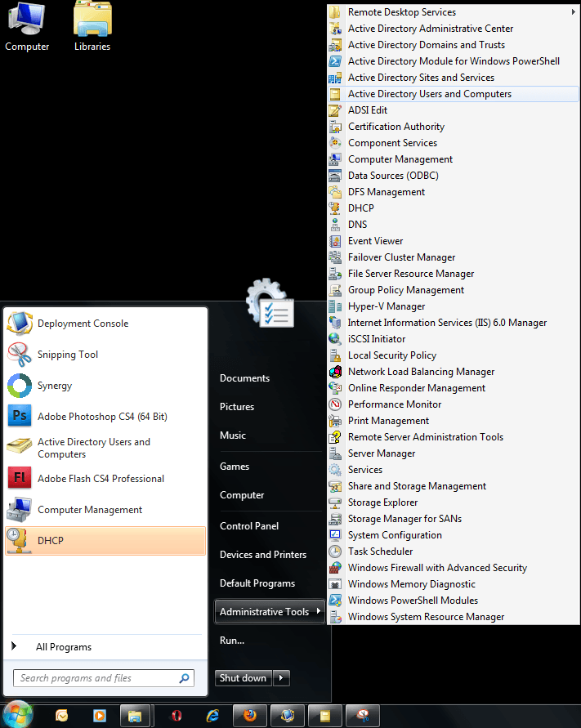
Task: Open Deployment Console icon in Start menu
Action: 20,323
